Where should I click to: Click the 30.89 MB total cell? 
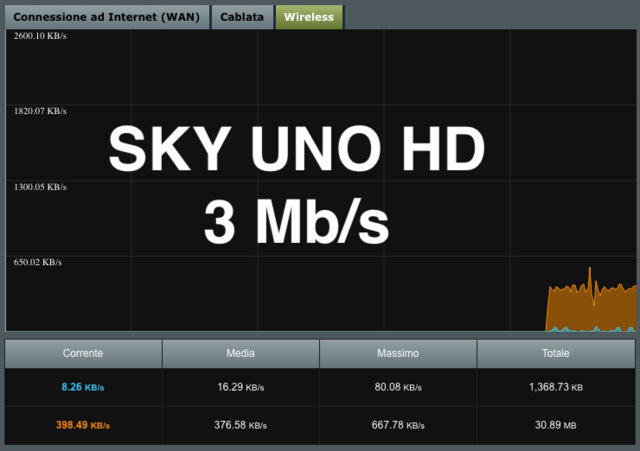click(x=556, y=425)
